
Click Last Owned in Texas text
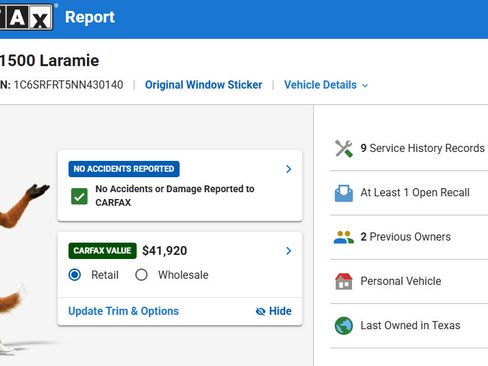(x=410, y=325)
